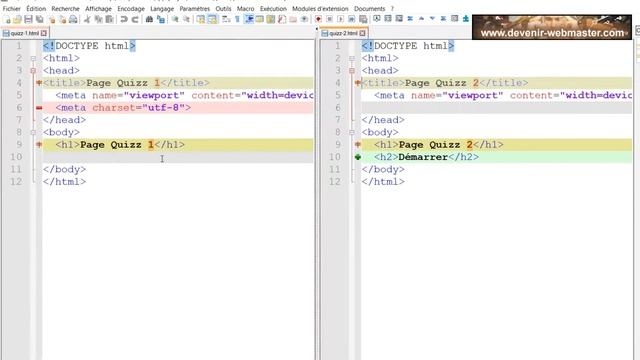Viewport: 640px width, 360px height.
Task: Collapse body fold in quizz-1 pane
Action: (x=33, y=132)
